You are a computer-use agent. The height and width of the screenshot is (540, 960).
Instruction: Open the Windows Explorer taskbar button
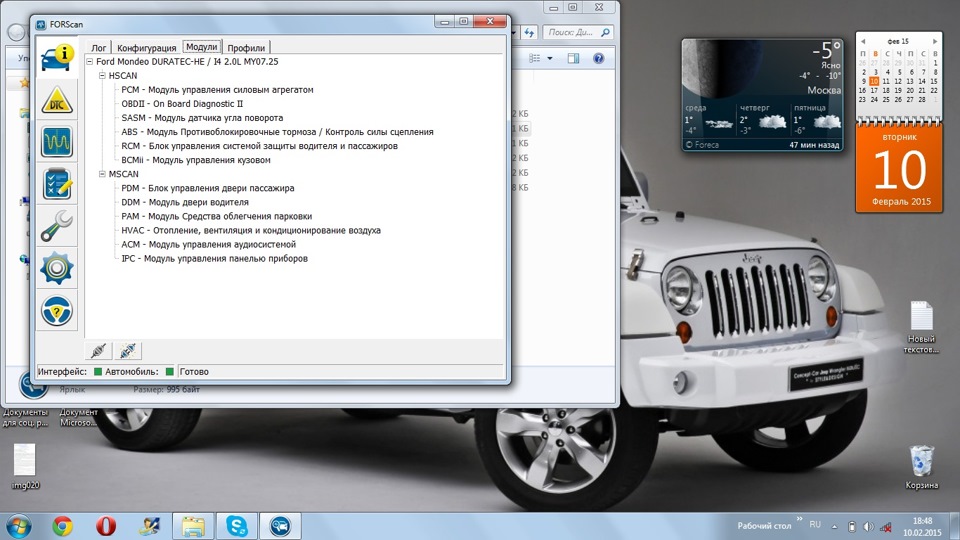(x=193, y=527)
